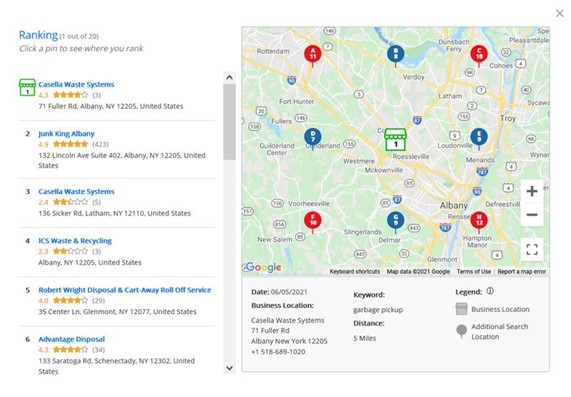Viewport: 571px width, 397px height.
Task: Click map pin A ranked 11
Action: point(312,54)
